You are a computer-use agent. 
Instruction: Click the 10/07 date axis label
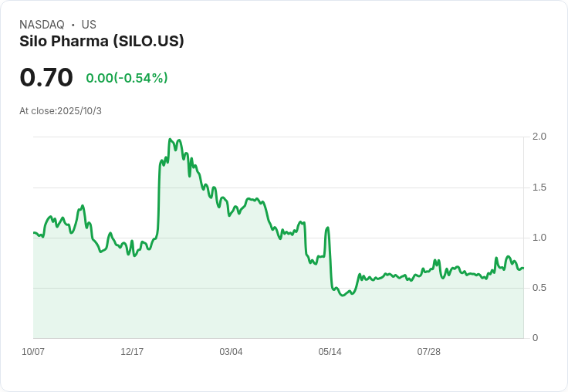[x=33, y=352]
